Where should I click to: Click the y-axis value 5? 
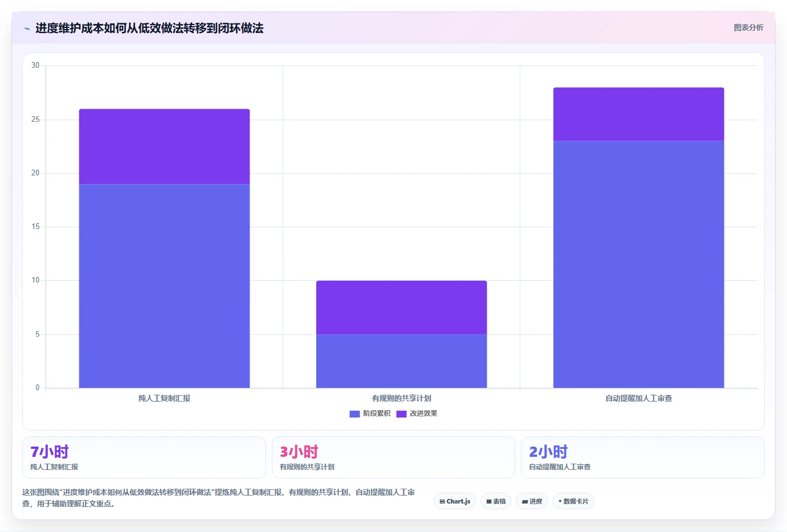coord(38,334)
